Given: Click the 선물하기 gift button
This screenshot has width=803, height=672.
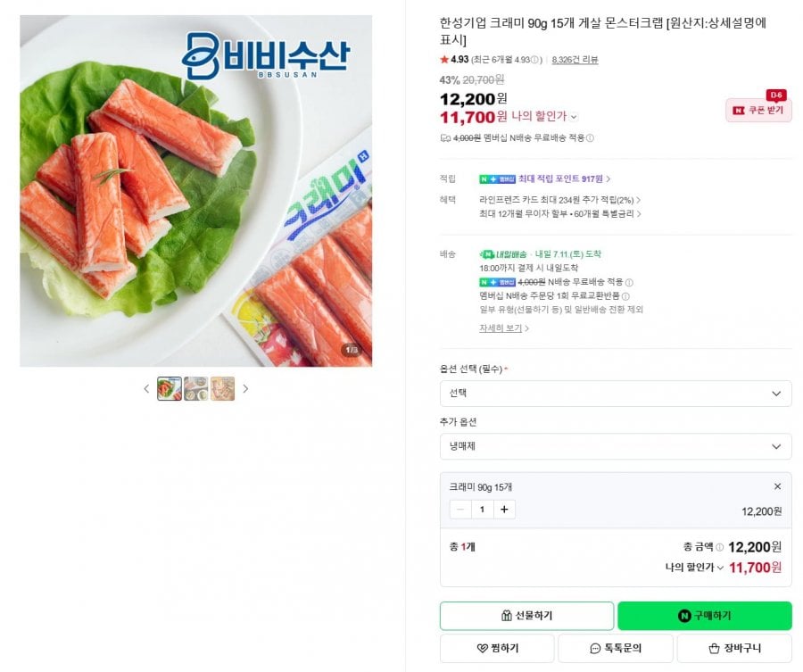Looking at the screenshot, I should coord(526,616).
